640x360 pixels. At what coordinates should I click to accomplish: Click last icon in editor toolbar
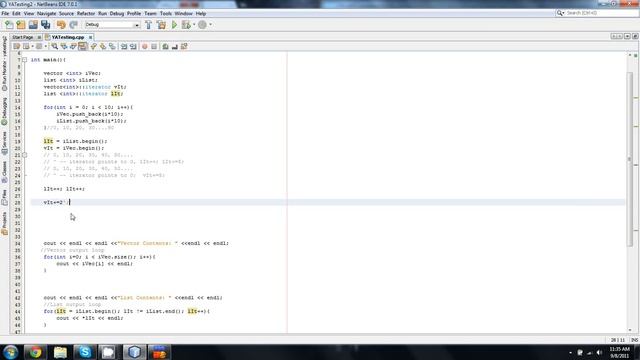click(184, 47)
